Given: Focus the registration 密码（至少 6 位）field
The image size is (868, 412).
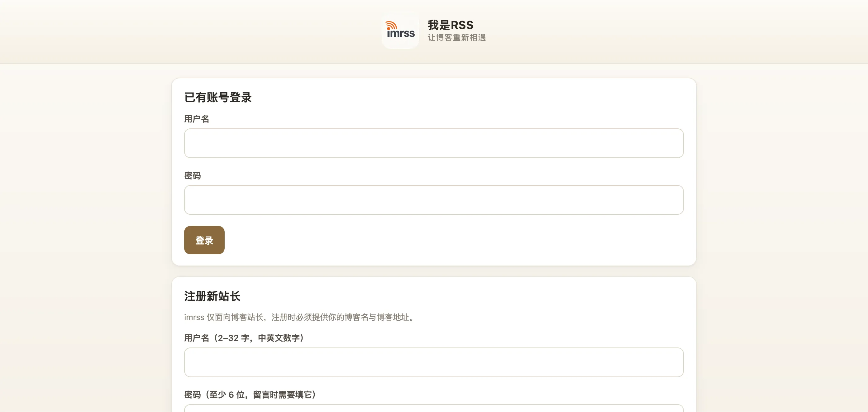Looking at the screenshot, I should tap(434, 408).
